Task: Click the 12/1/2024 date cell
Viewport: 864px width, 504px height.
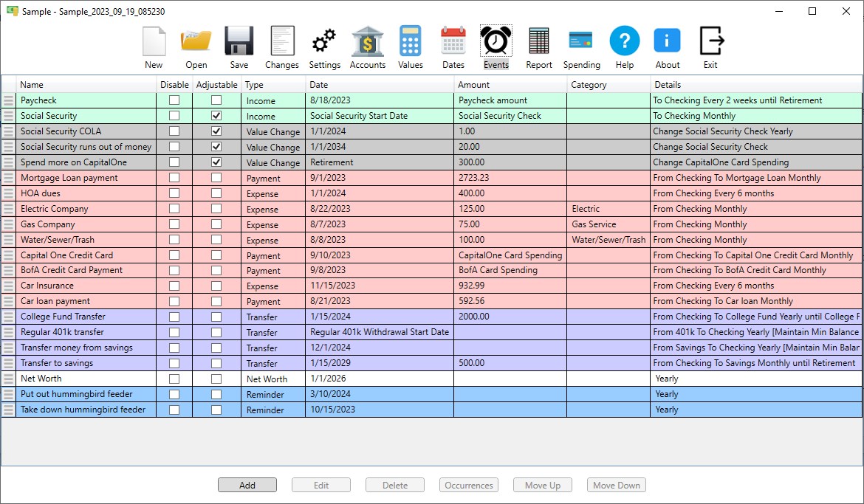Action: [x=380, y=348]
